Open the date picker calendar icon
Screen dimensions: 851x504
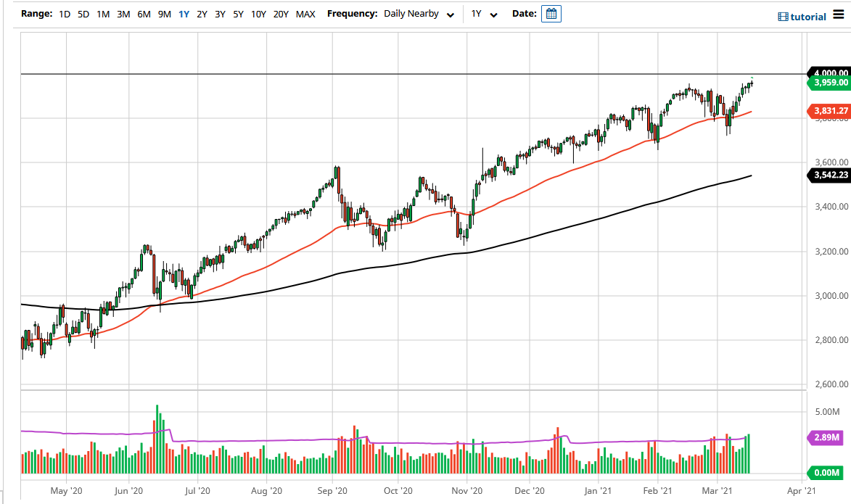coord(550,13)
